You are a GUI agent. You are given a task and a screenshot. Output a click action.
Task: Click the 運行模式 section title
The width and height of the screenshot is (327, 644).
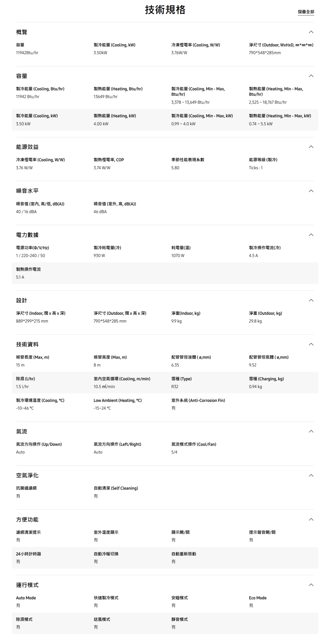(x=27, y=585)
